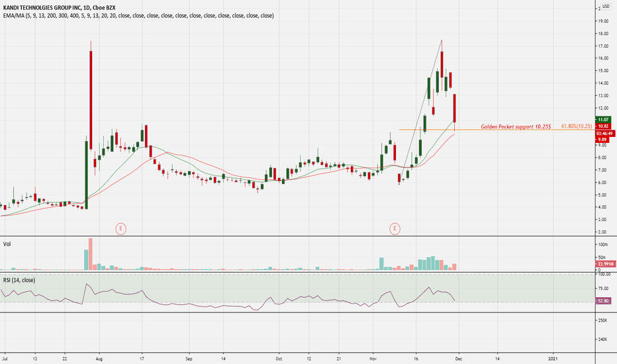617x364 pixels.
Task: Click the 100M volume scale label
Action: 603,245
